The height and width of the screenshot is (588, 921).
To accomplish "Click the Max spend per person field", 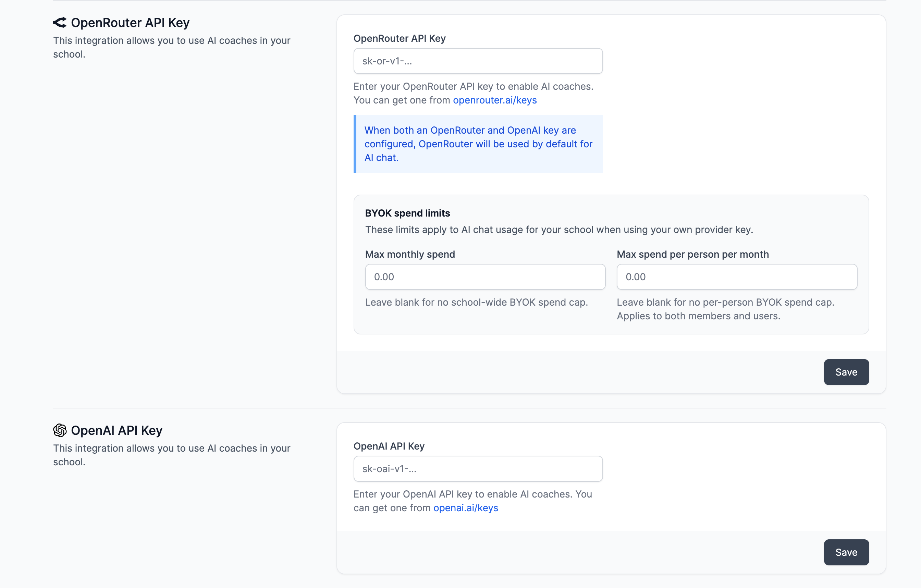I will point(736,277).
